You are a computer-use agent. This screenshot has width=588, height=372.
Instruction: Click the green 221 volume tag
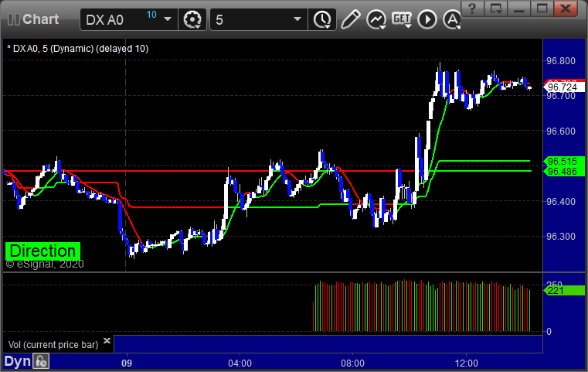pyautogui.click(x=564, y=290)
